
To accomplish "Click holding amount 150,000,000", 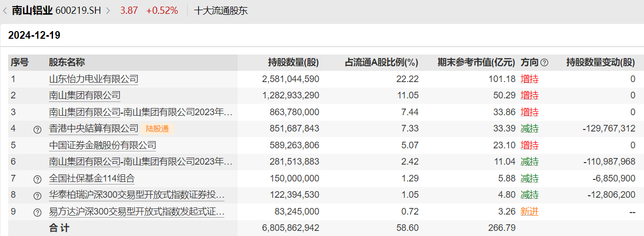I will pyautogui.click(x=296, y=178).
